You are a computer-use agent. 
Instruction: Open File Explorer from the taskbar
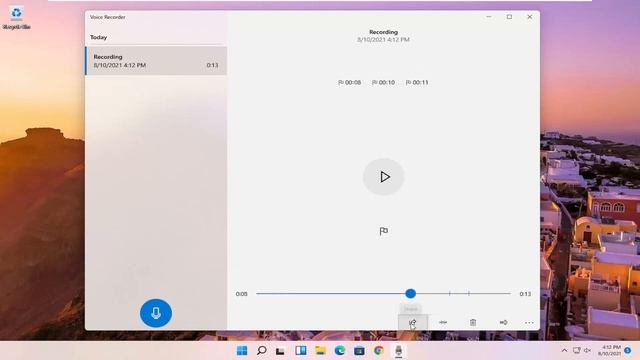point(320,351)
